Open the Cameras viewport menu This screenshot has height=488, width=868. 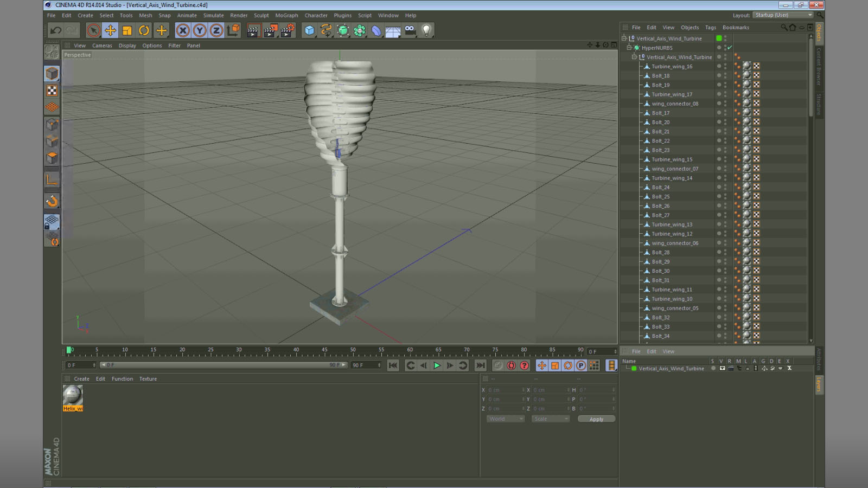point(102,46)
